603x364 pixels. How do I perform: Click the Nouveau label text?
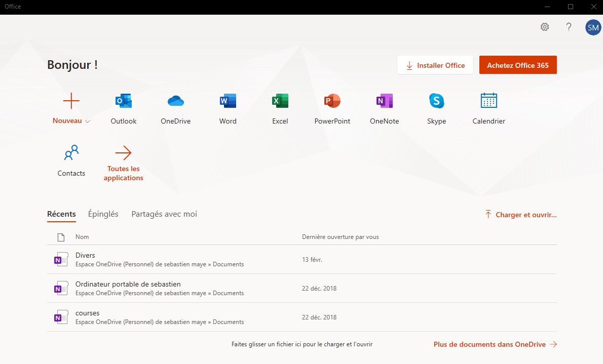pyautogui.click(x=67, y=120)
